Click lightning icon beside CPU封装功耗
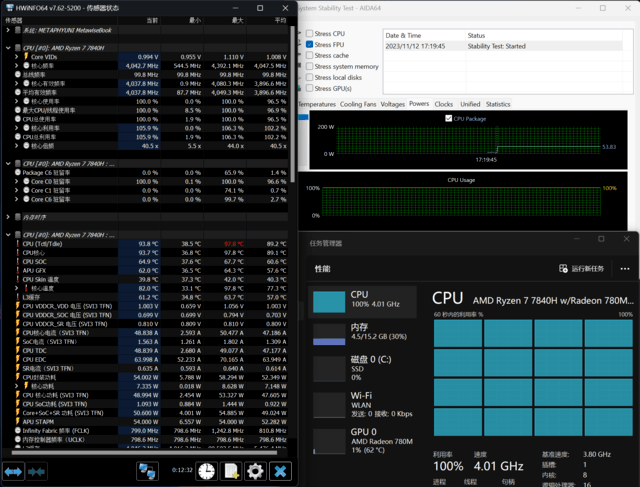This screenshot has width=640, height=487. [x=18, y=377]
